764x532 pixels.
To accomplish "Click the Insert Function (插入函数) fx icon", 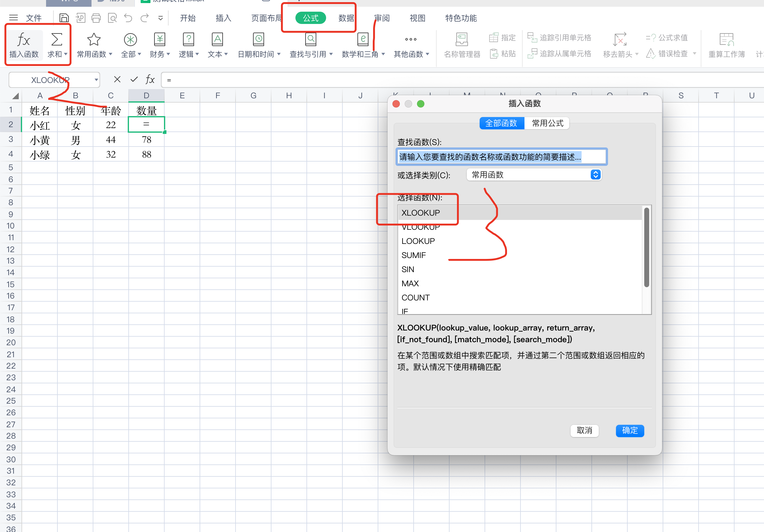I will (24, 40).
